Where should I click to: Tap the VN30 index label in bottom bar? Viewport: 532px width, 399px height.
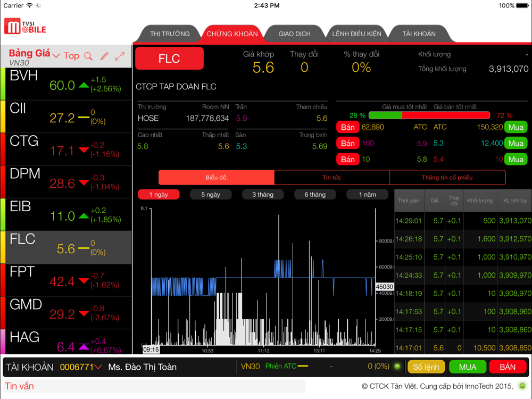250,367
